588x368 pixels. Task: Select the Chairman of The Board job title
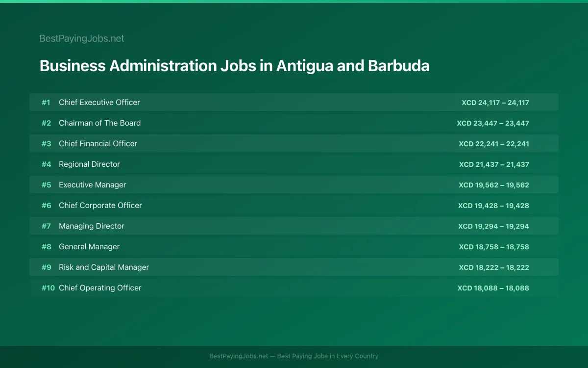coord(99,123)
